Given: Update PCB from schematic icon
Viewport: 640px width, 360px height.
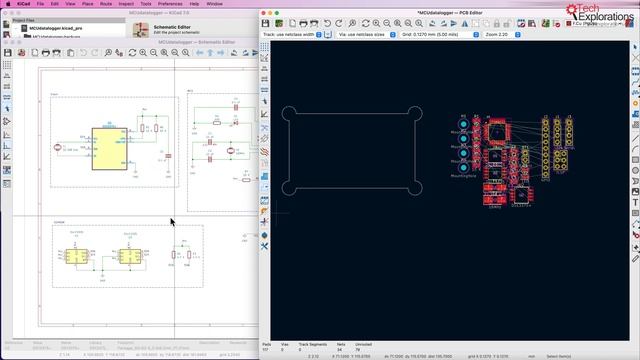Looking at the screenshot, I should 546,24.
